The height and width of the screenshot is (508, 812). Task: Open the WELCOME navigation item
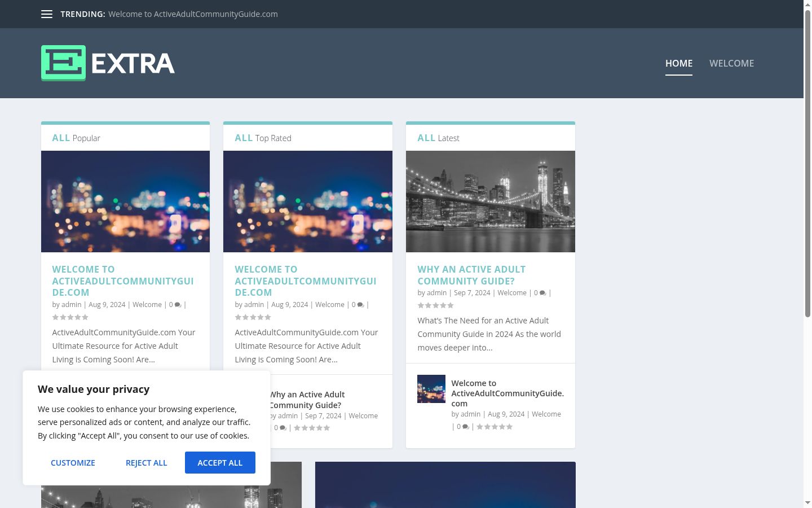point(731,63)
